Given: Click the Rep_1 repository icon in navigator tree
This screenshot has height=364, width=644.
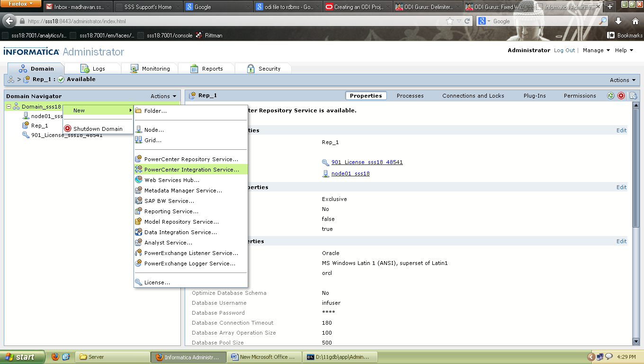Looking at the screenshot, I should pos(26,126).
